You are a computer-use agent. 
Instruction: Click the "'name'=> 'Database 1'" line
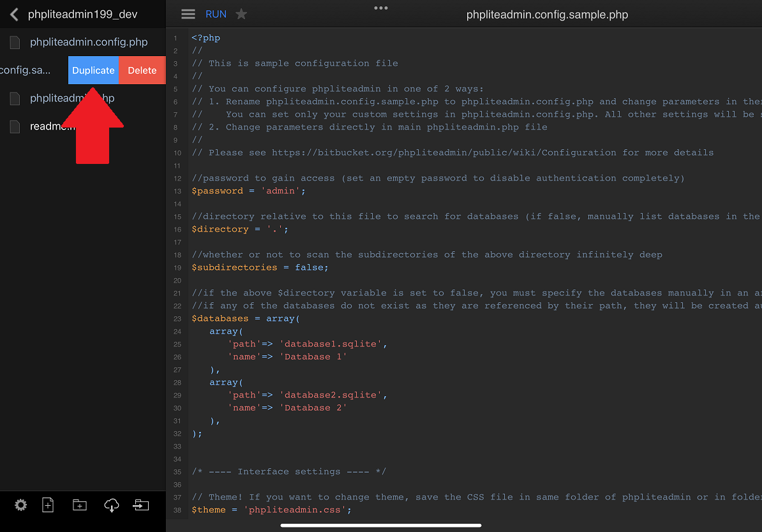[x=287, y=357]
